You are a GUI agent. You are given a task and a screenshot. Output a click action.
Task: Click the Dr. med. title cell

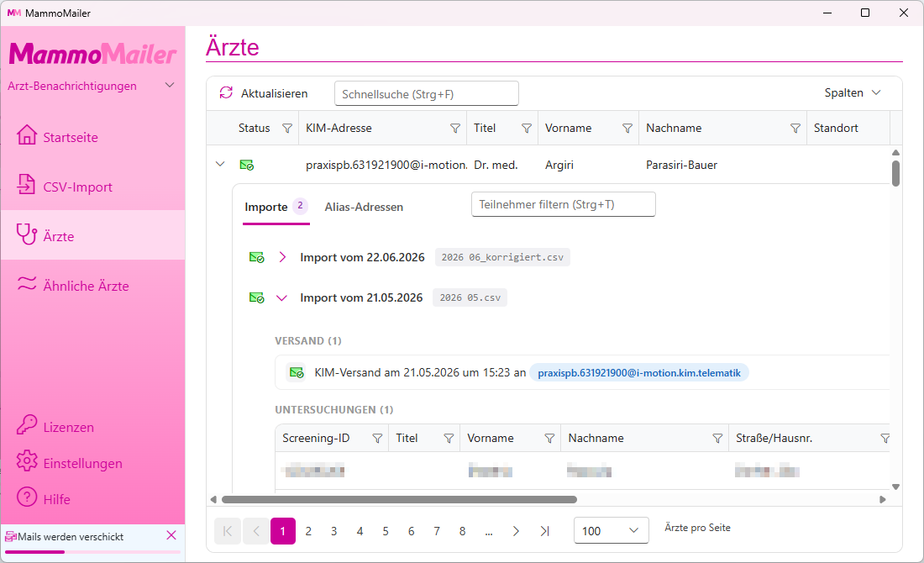point(496,165)
